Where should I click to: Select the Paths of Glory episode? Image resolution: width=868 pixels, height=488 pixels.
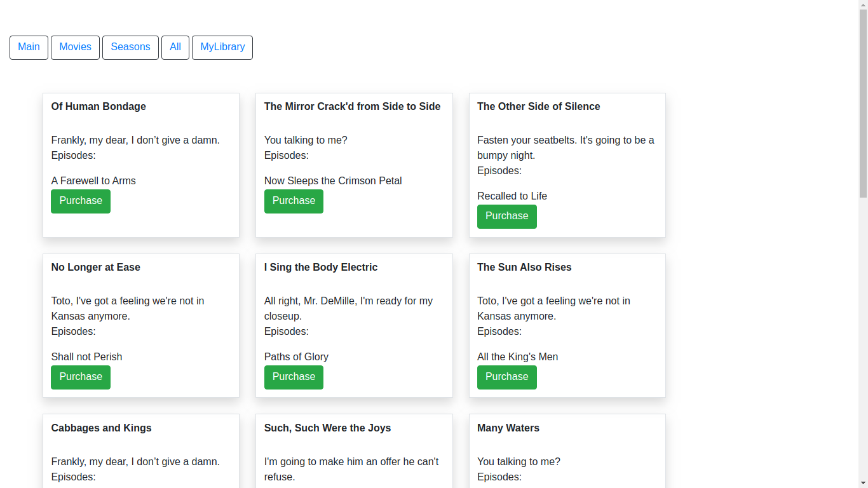[296, 357]
